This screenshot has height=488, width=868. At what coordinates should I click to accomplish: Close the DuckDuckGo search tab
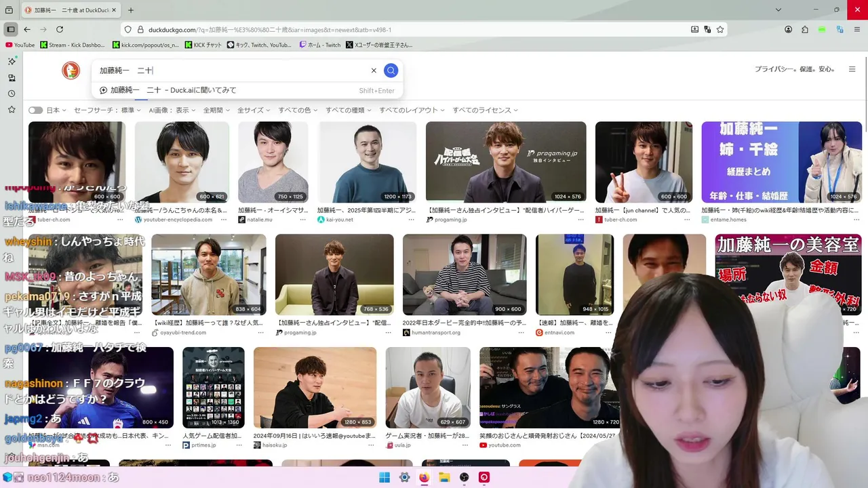(115, 10)
